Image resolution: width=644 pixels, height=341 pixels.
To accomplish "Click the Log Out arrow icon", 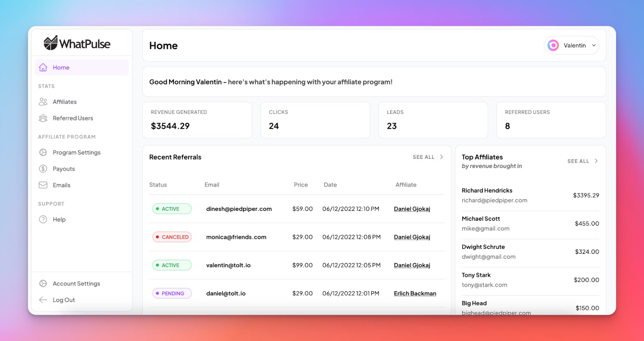I will [x=43, y=300].
